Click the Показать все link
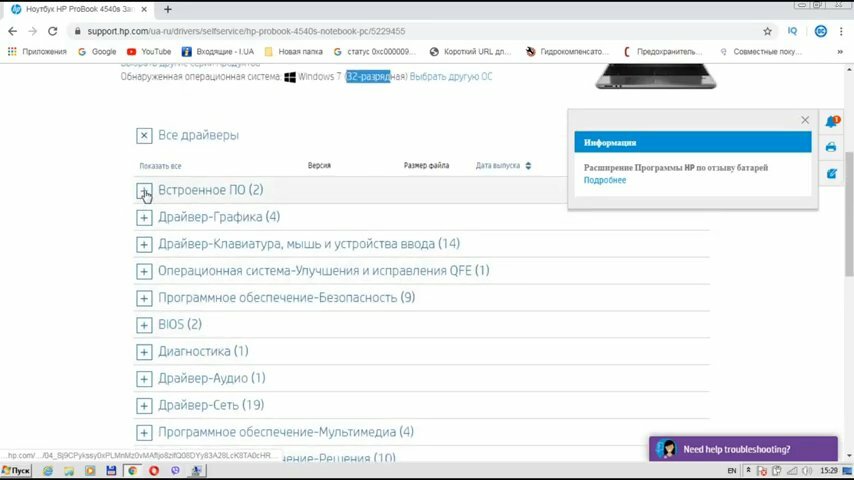 (x=160, y=166)
